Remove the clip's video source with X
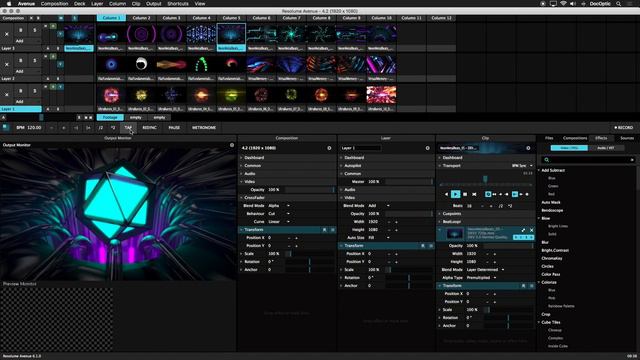 pyautogui.click(x=531, y=230)
